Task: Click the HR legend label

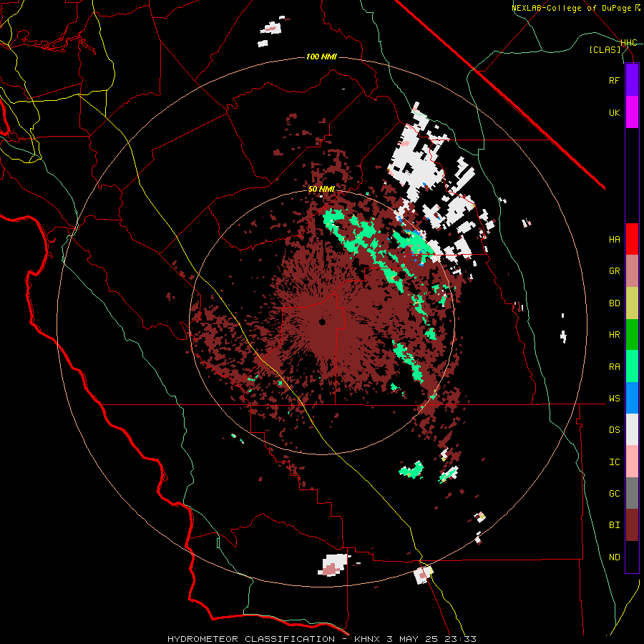Action: 614,335
